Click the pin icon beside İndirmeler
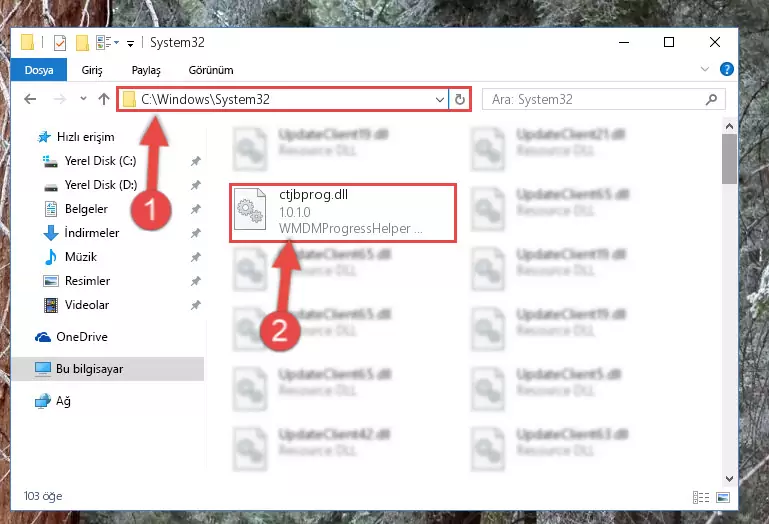 pos(196,233)
